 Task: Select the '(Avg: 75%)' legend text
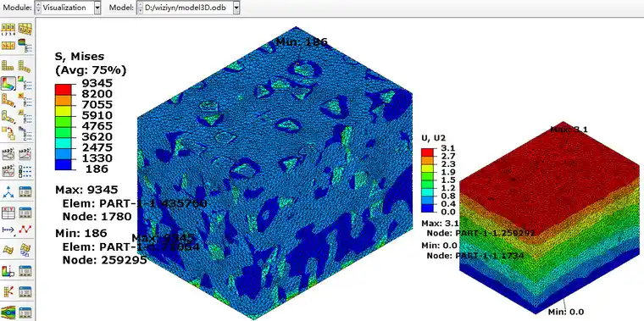tap(91, 70)
